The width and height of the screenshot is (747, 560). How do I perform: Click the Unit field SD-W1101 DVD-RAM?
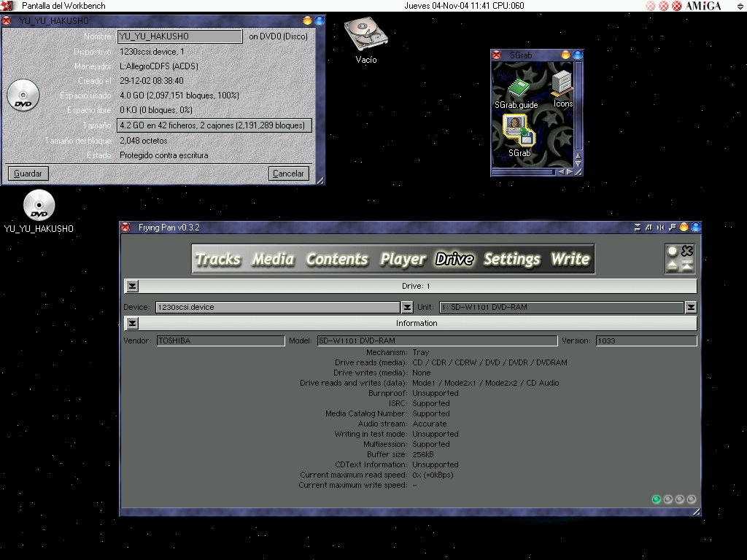coord(562,307)
